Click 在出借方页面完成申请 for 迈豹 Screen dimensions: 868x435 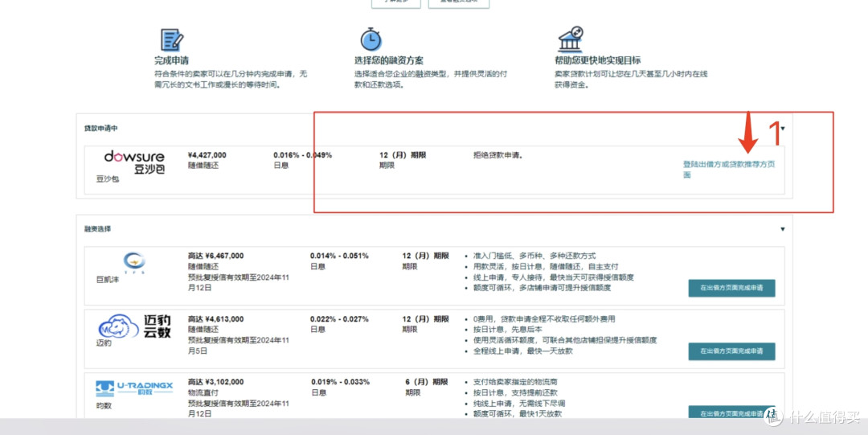tap(731, 351)
